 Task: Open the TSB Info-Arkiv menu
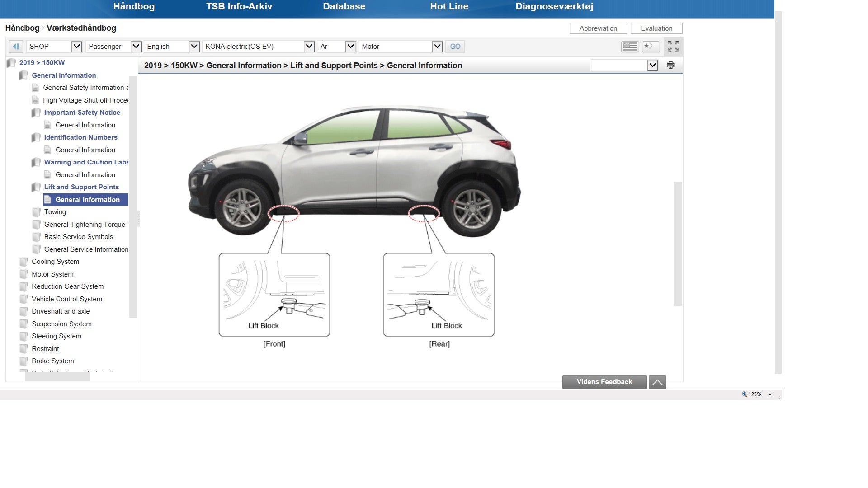[239, 7]
